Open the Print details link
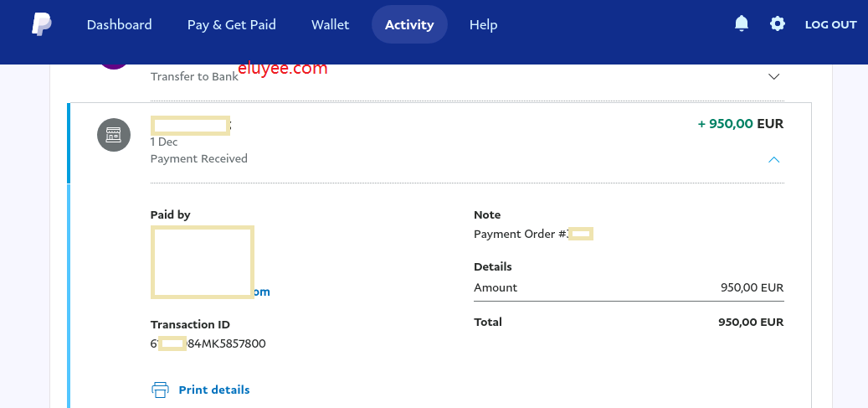 coord(213,390)
